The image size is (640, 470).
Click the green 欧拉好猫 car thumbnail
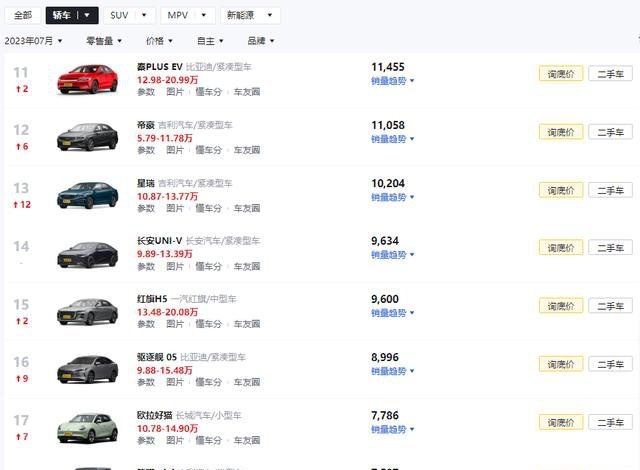point(87,428)
